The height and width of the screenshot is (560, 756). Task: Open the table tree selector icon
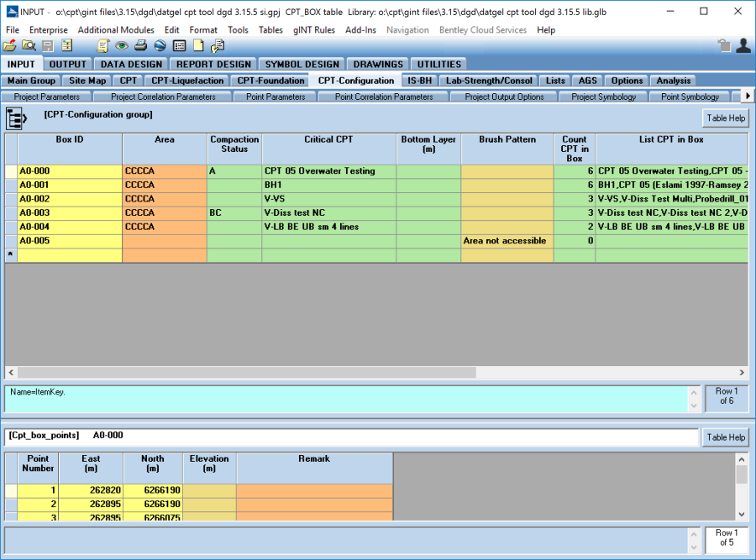point(17,118)
